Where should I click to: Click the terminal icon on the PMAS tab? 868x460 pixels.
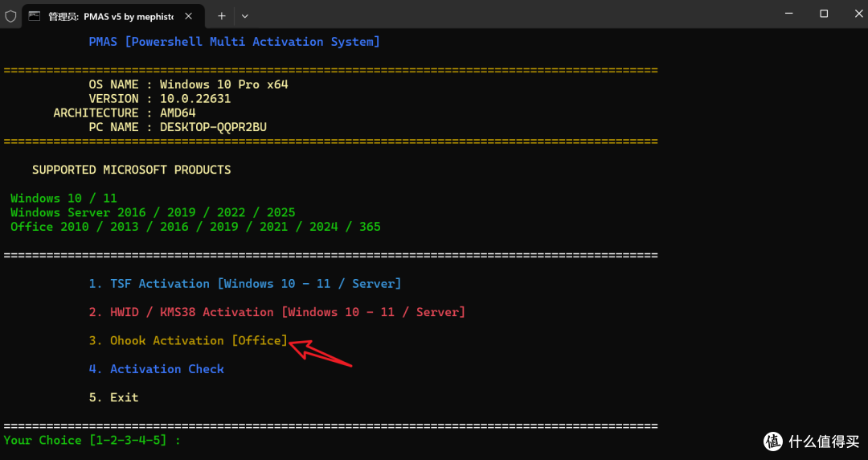[35, 16]
